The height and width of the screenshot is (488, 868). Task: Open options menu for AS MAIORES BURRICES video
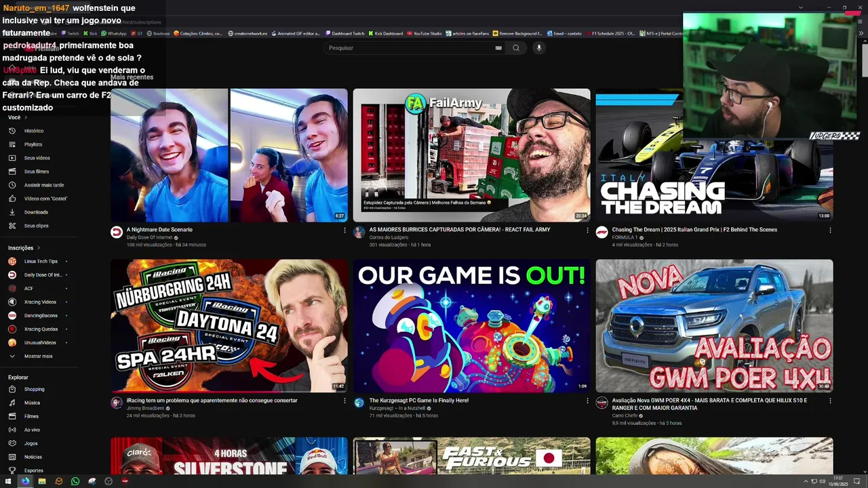click(x=587, y=230)
